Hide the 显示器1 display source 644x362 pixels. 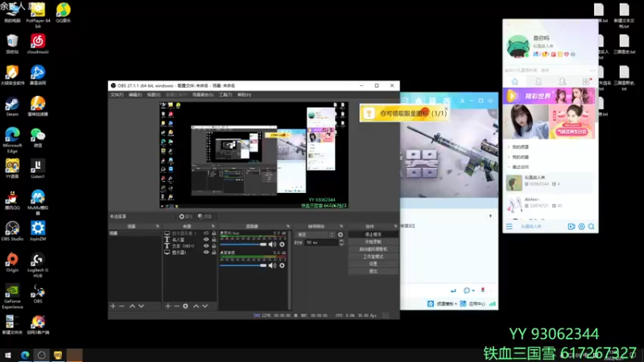(206, 253)
